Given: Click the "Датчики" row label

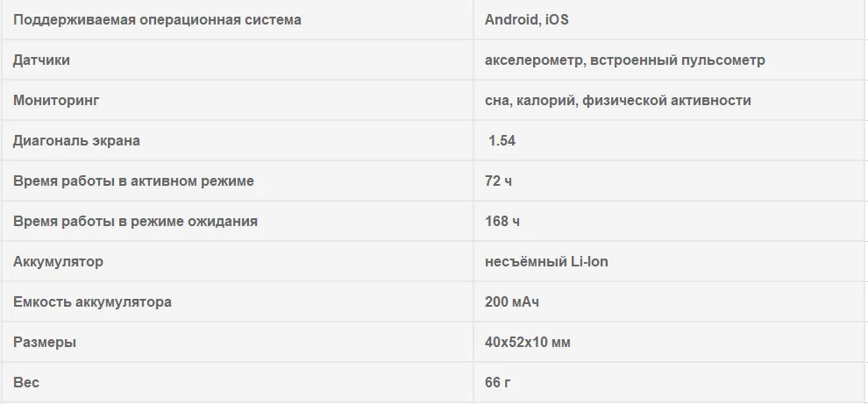Looking at the screenshot, I should click(41, 60).
